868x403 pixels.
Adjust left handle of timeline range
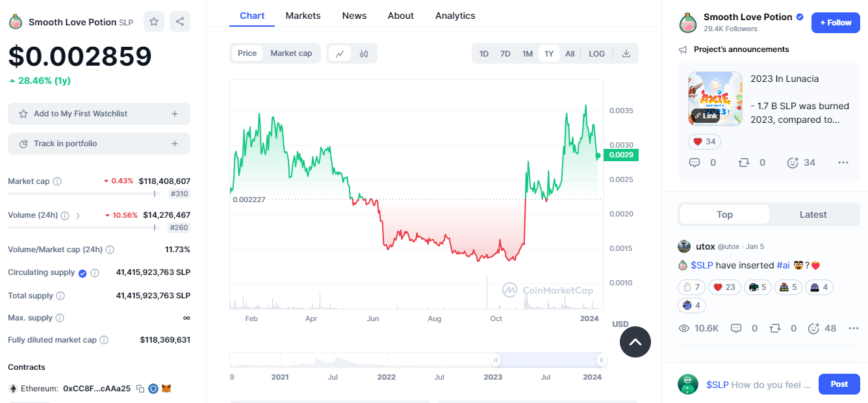pos(496,360)
